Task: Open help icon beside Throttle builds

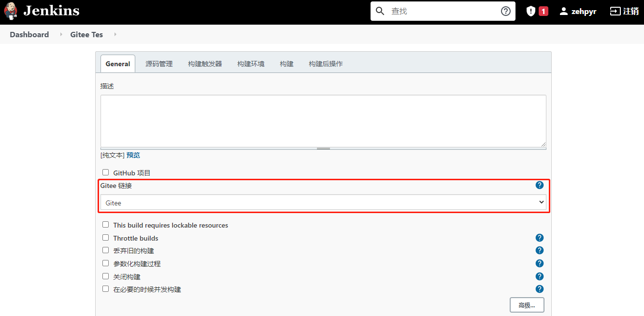Action: point(540,238)
